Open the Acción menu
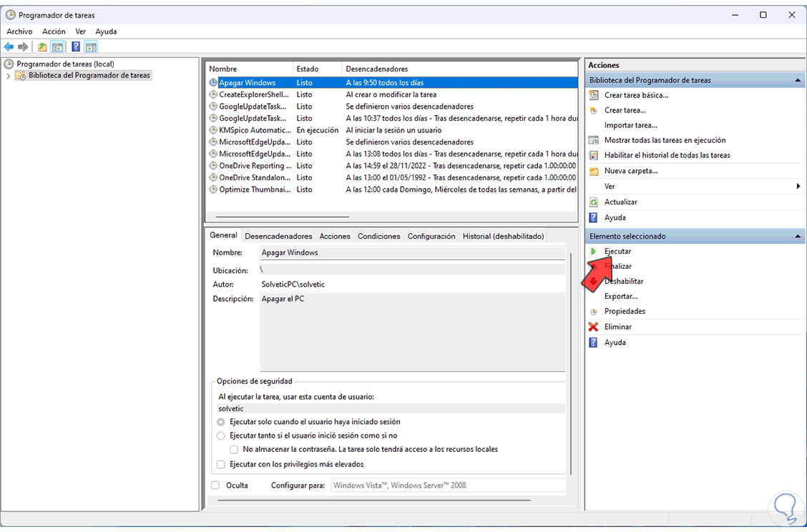The image size is (807, 532). pyautogui.click(x=54, y=31)
